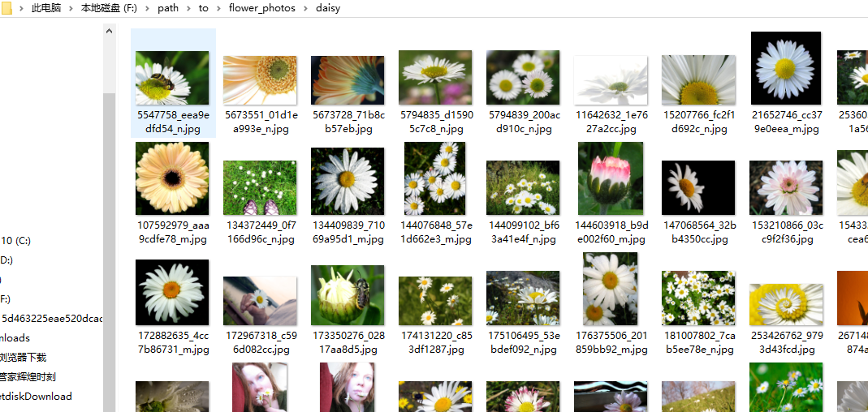Screen dimensions: 868x412
Task: Click the navigation pane scroll-up arrow
Action: pyautogui.click(x=109, y=31)
